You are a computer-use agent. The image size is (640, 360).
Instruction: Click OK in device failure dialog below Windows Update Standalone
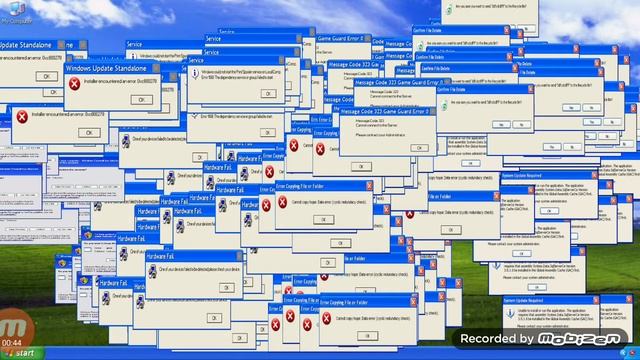click(200, 157)
